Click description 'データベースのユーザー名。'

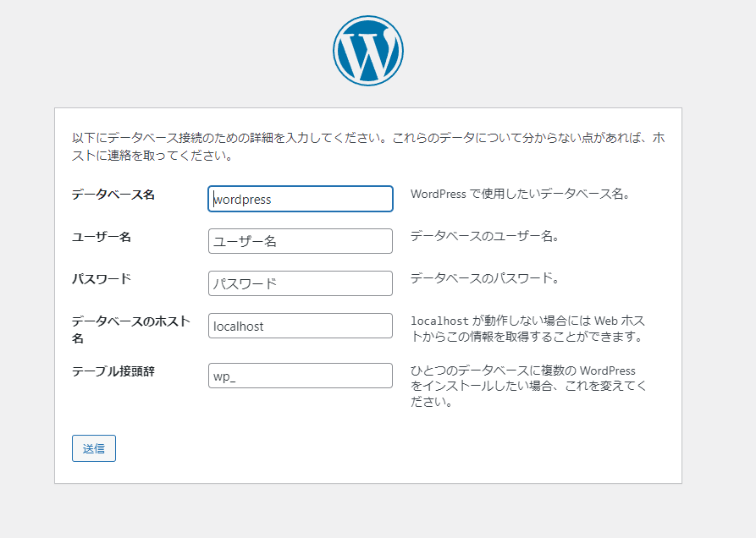point(484,237)
